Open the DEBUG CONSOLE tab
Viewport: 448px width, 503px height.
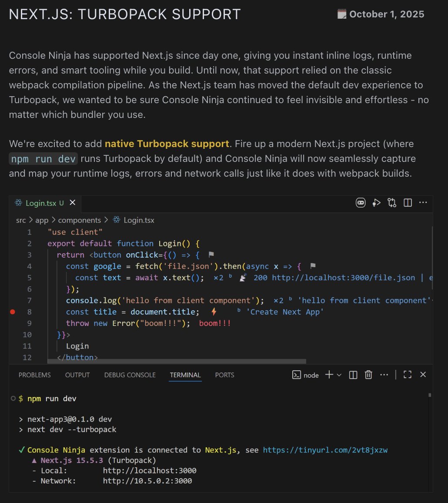[x=130, y=375]
